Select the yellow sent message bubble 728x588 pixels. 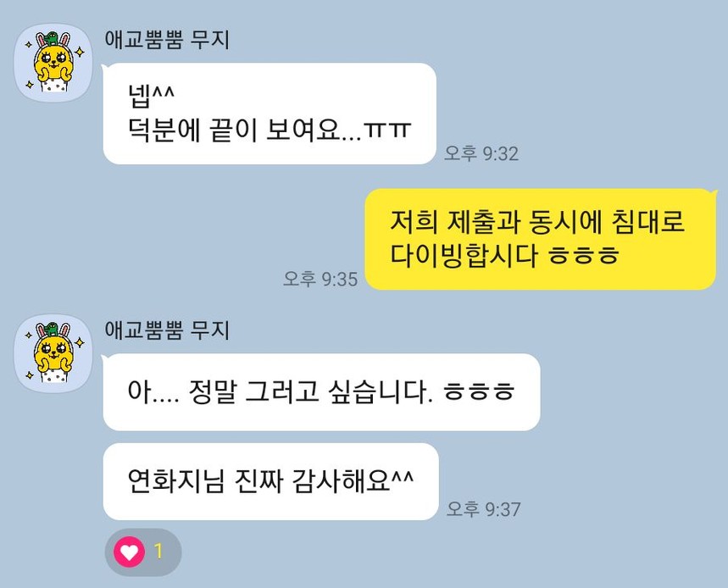point(541,239)
